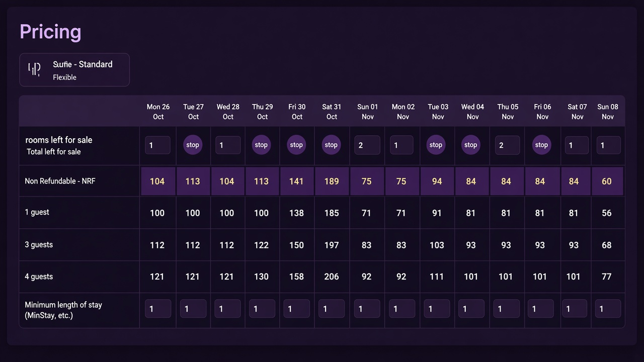The width and height of the screenshot is (644, 362).
Task: Click 4 guests price 206 for Sat 31 Oct
Action: coord(332,277)
